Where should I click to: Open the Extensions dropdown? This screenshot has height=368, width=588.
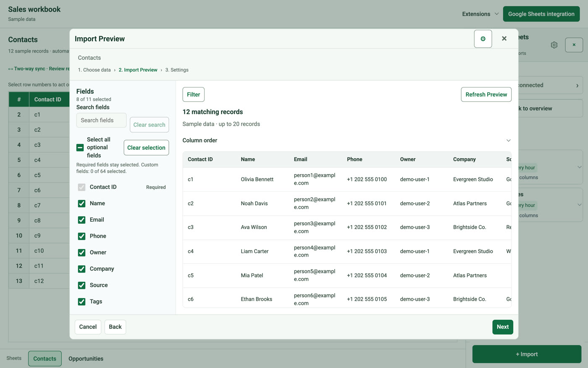(x=480, y=14)
